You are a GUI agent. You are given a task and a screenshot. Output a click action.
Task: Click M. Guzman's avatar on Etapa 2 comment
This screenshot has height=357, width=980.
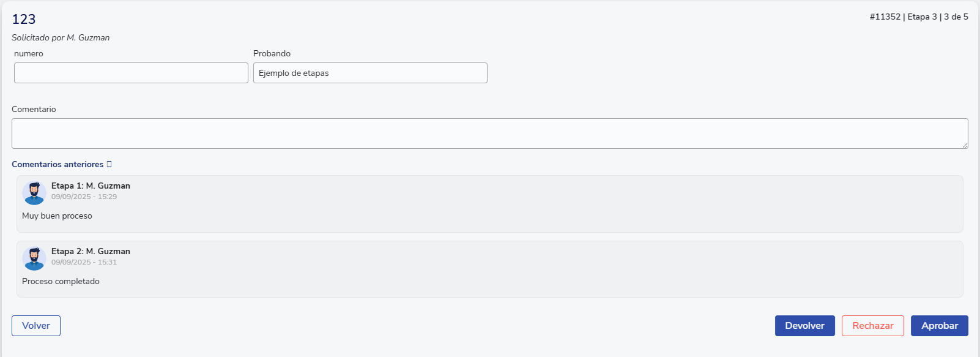pos(34,258)
